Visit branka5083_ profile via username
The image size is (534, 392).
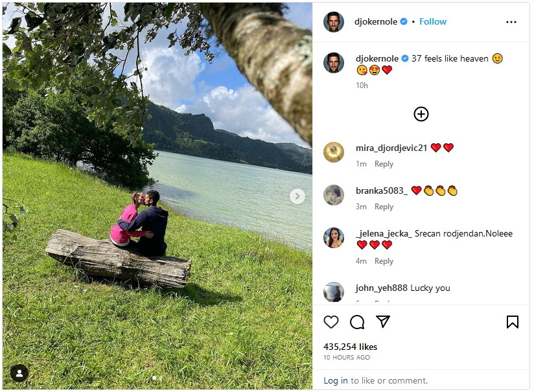[382, 190]
